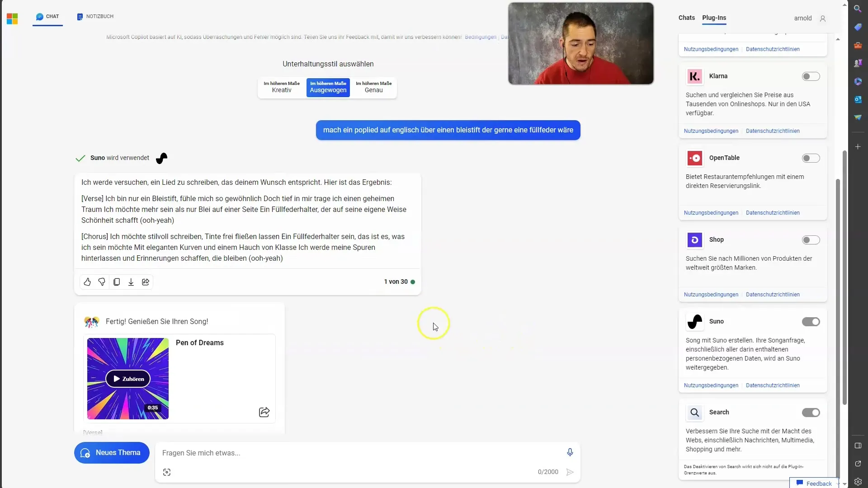Screen dimensions: 868x488
Task: Click the copy icon on song response
Action: pyautogui.click(x=117, y=282)
